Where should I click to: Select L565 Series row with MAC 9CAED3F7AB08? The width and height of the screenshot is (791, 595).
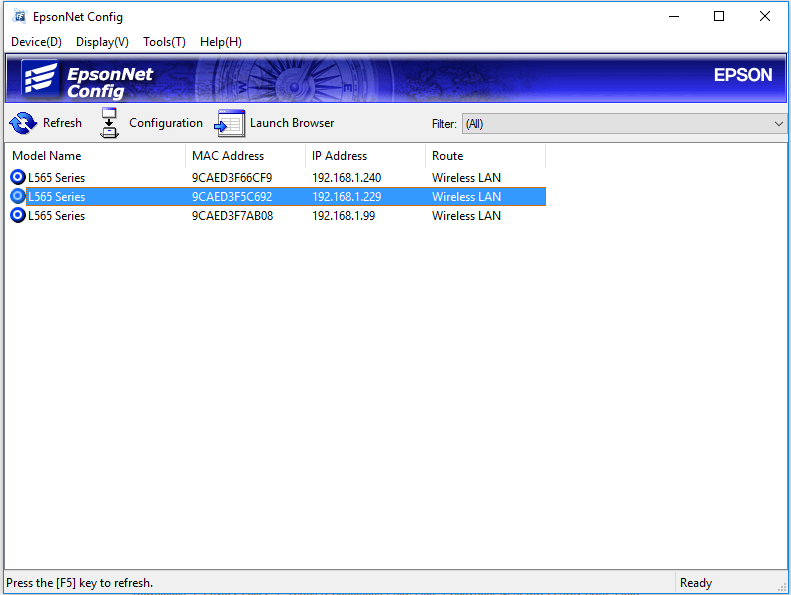(277, 215)
